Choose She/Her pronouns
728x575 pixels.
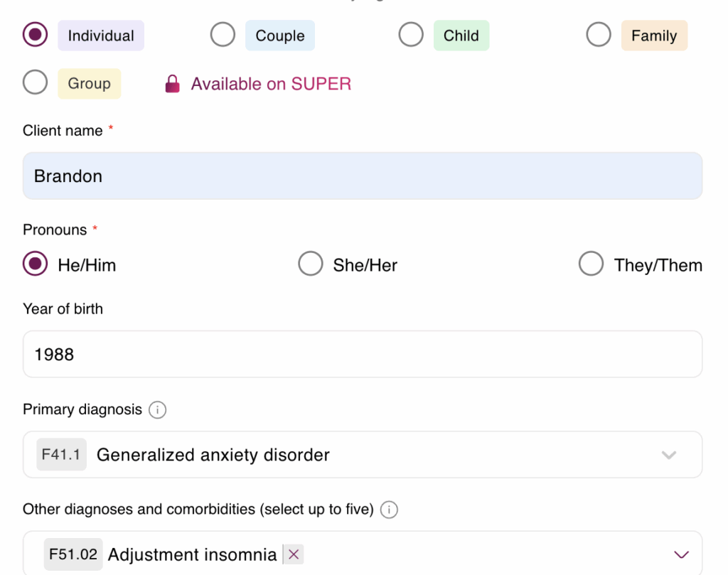click(x=311, y=264)
